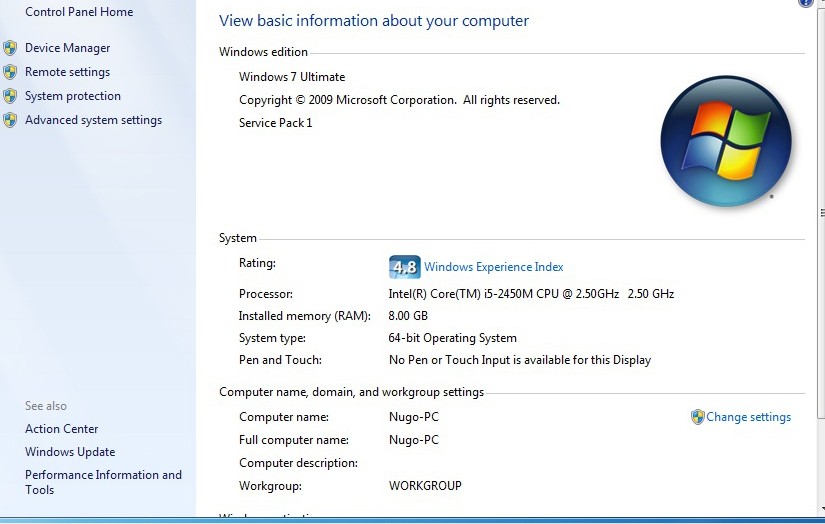The height and width of the screenshot is (524, 825).
Task: Click the 'System type:' label
Action: pos(272,338)
